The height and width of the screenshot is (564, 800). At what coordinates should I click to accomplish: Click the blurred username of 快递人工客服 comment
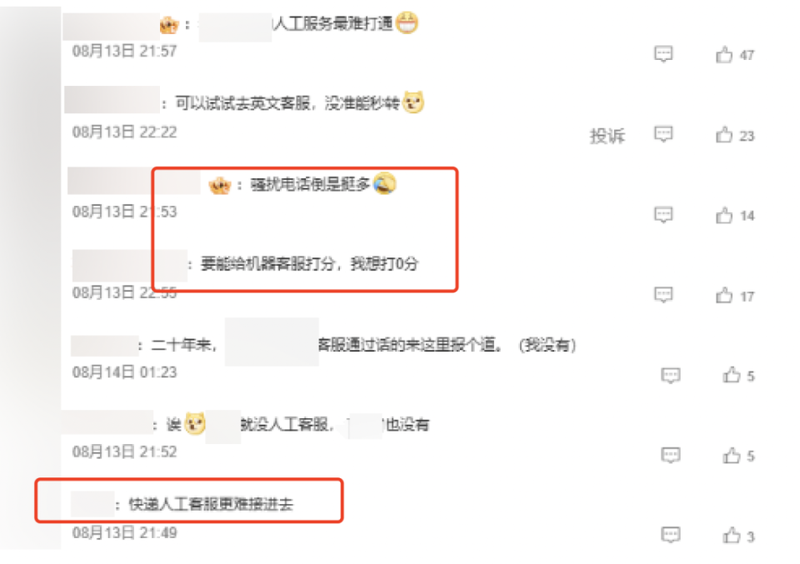(x=92, y=504)
